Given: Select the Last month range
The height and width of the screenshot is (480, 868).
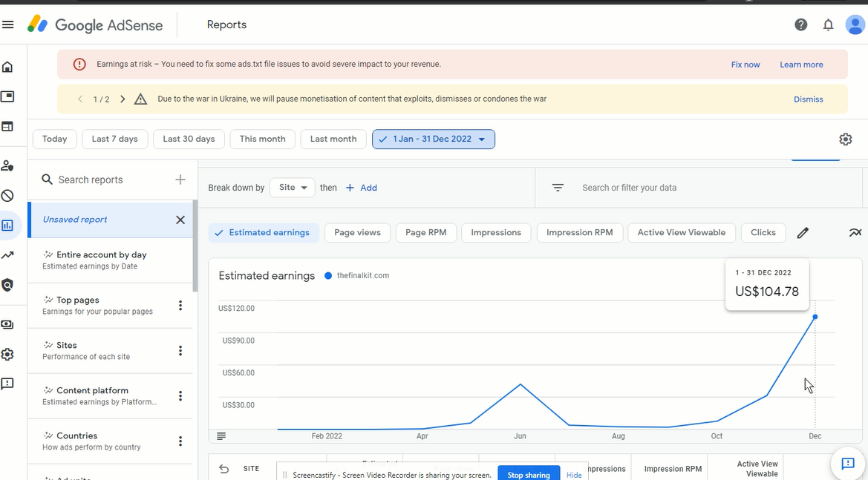Looking at the screenshot, I should pos(333,139).
